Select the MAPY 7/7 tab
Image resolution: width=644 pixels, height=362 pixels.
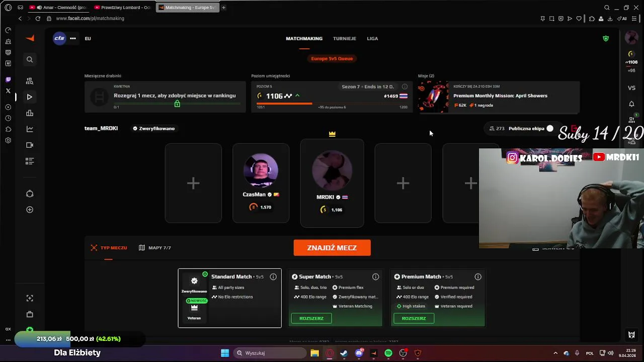pos(155,248)
